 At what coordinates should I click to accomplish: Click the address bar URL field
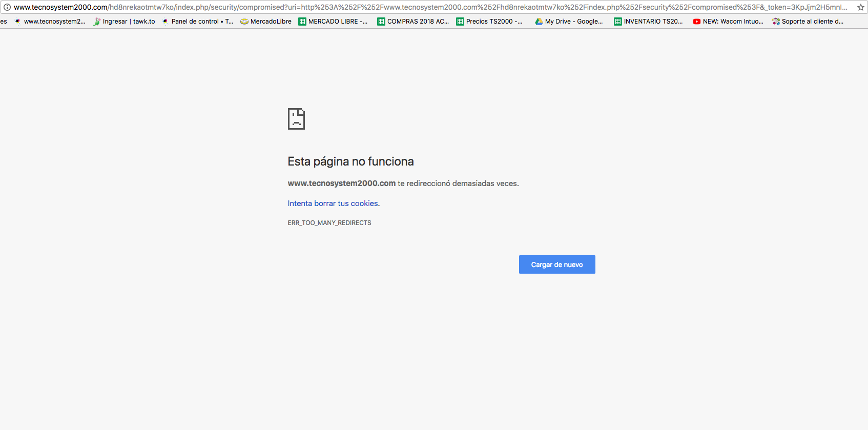click(x=430, y=7)
